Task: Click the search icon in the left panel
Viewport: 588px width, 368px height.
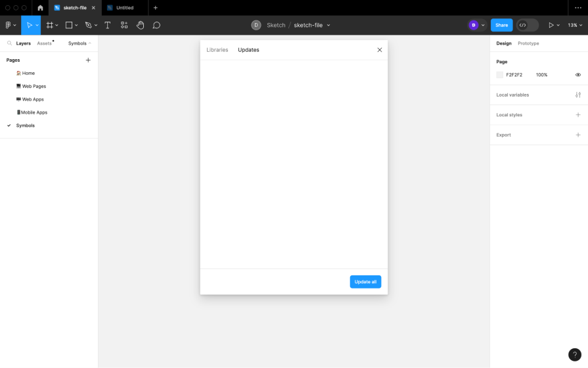Action: pos(9,43)
